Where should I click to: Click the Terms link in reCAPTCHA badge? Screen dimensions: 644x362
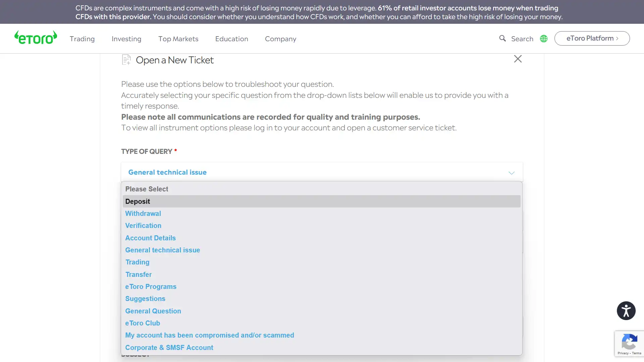(637, 353)
